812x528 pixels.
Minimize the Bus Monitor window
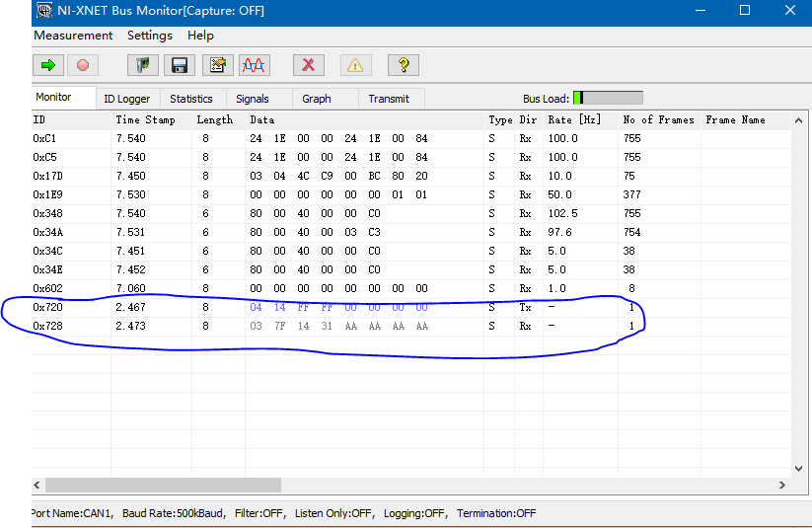(701, 11)
